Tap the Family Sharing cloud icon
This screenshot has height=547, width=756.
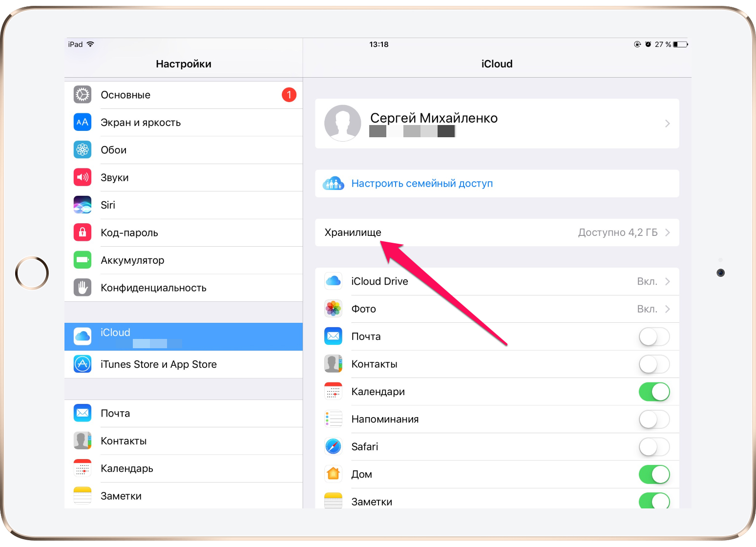(x=334, y=184)
